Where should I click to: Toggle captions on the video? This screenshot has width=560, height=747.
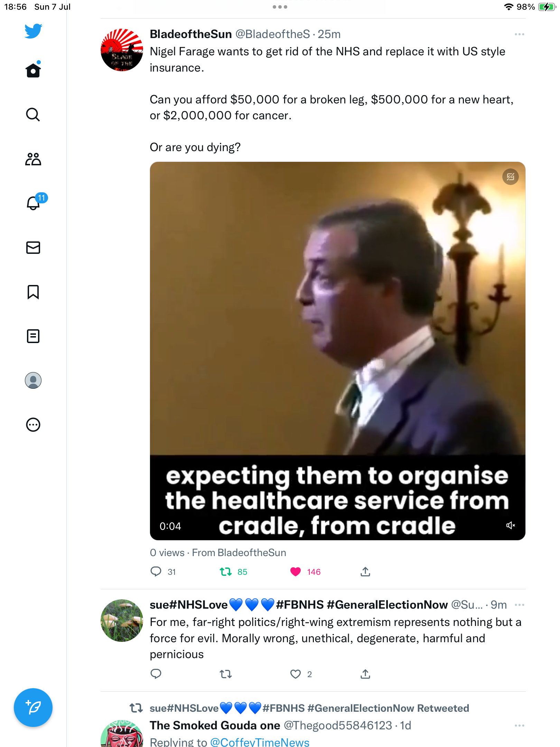pyautogui.click(x=511, y=177)
